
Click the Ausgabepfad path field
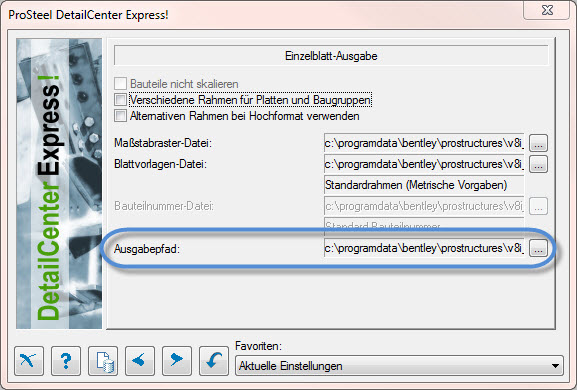tap(424, 249)
